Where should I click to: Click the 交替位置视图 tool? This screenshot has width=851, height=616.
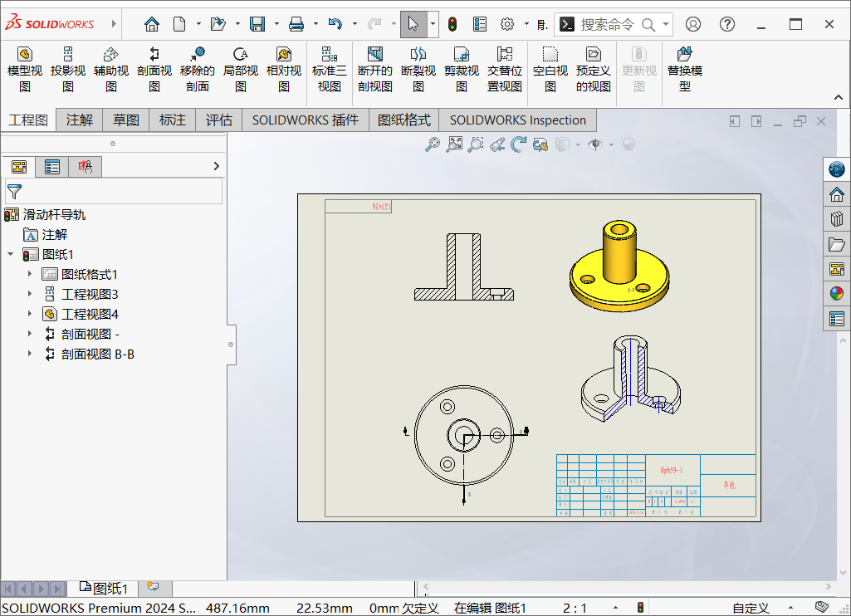click(x=504, y=68)
